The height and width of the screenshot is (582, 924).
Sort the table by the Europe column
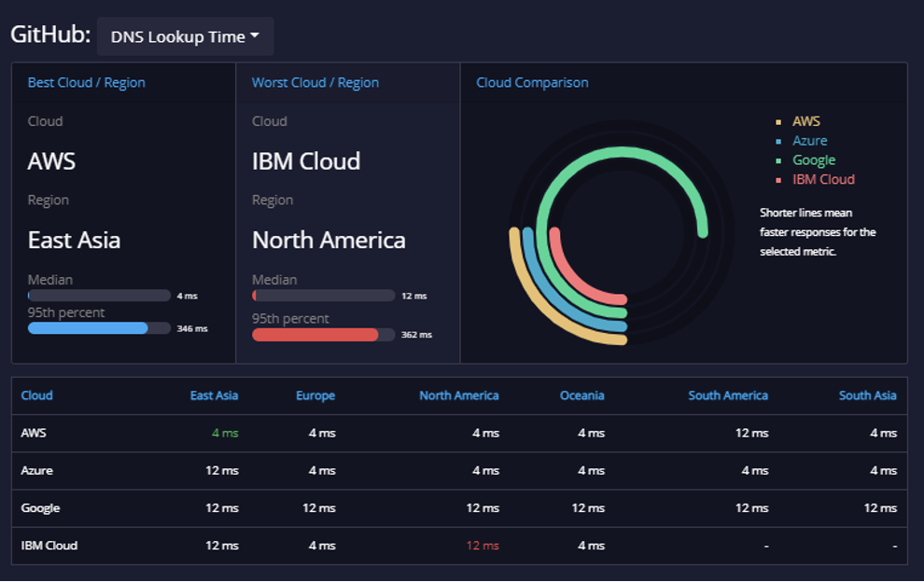coord(315,395)
